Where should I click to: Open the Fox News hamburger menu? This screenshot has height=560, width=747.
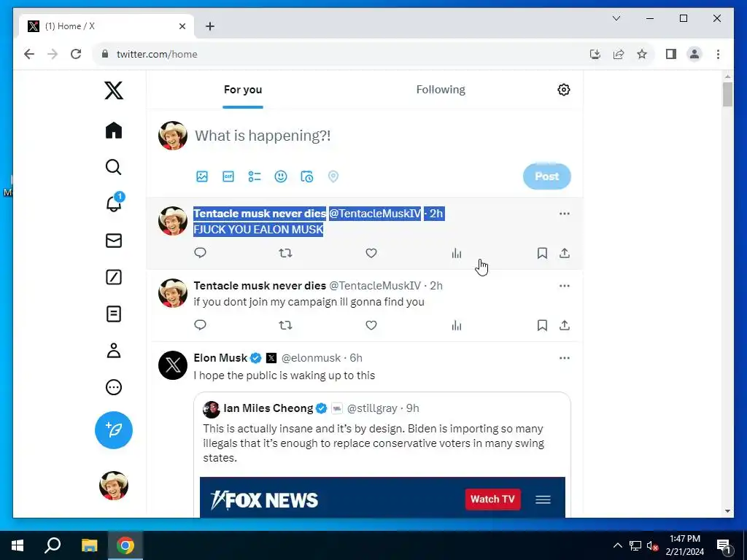(543, 499)
